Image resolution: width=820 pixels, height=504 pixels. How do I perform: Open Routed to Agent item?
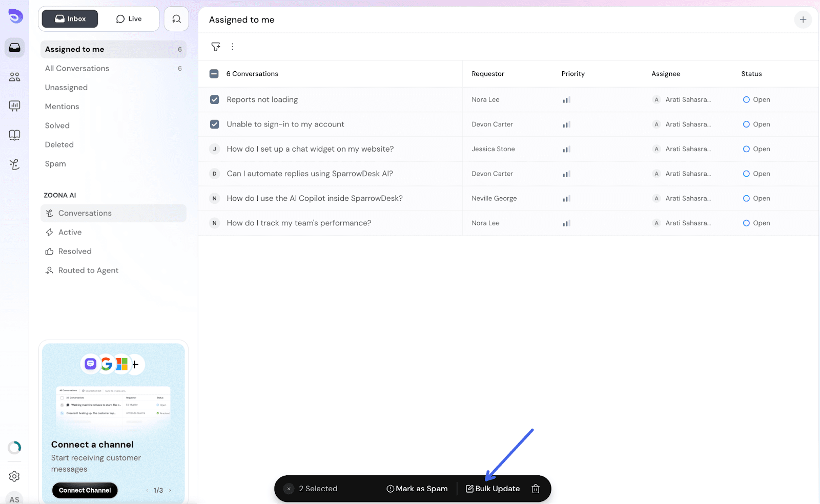[113, 270]
